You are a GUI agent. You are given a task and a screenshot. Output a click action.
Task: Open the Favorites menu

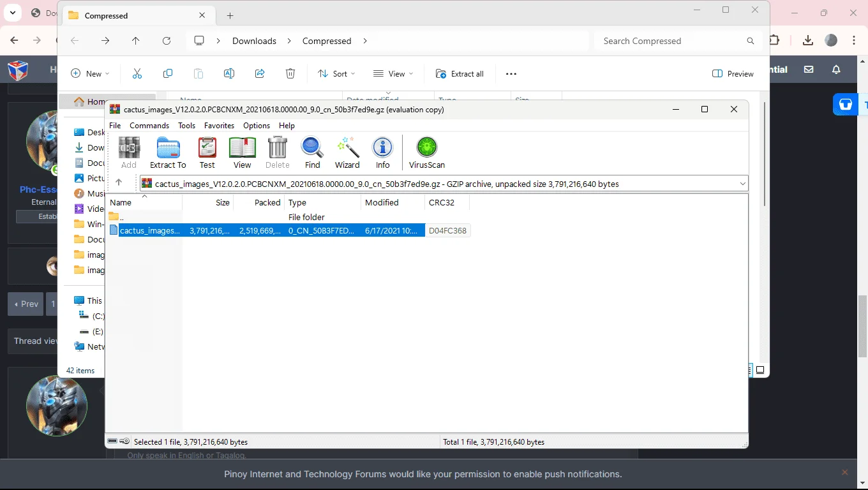[x=219, y=126]
